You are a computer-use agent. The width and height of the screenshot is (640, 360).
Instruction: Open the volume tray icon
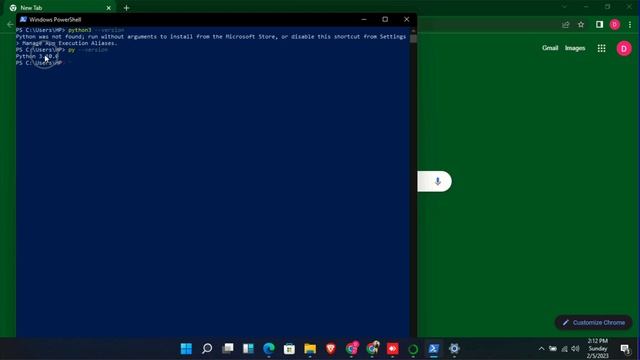click(x=575, y=349)
